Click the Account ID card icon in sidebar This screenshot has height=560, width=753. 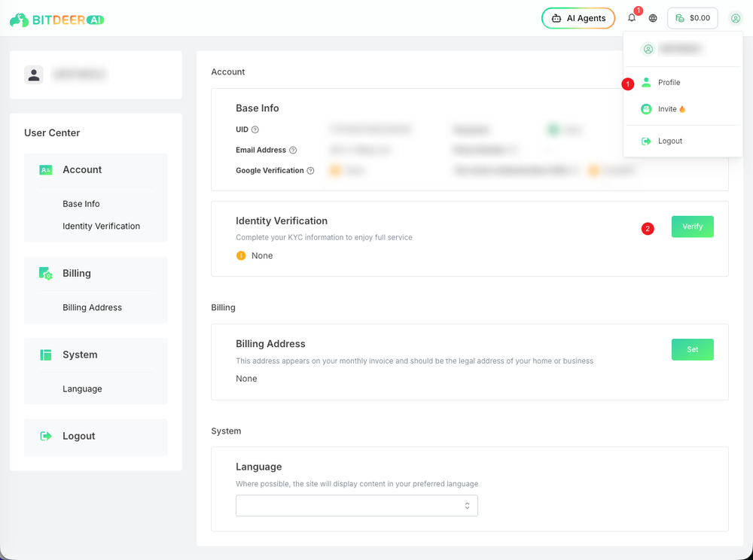(x=46, y=170)
